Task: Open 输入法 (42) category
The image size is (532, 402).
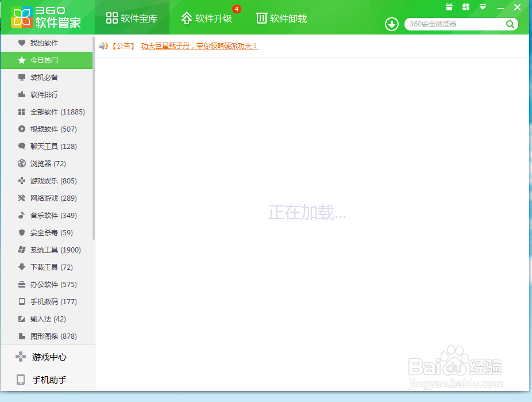Action: tap(47, 319)
